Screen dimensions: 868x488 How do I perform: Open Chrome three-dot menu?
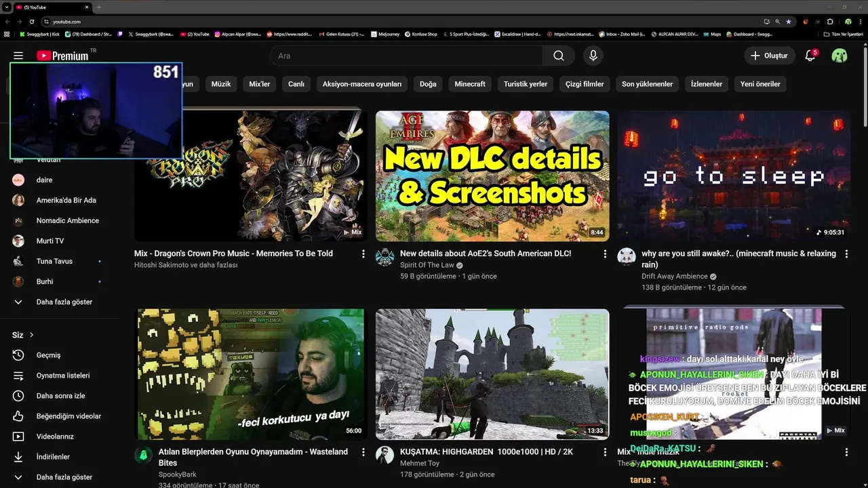pos(860,22)
